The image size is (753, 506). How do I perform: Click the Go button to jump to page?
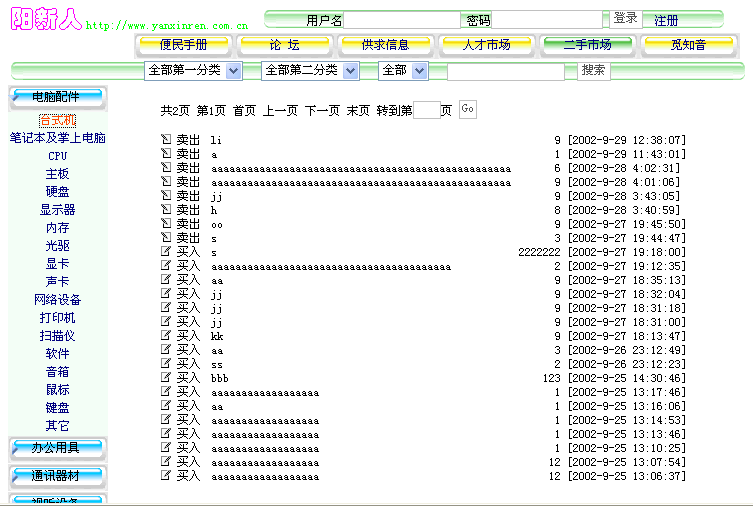(x=467, y=109)
